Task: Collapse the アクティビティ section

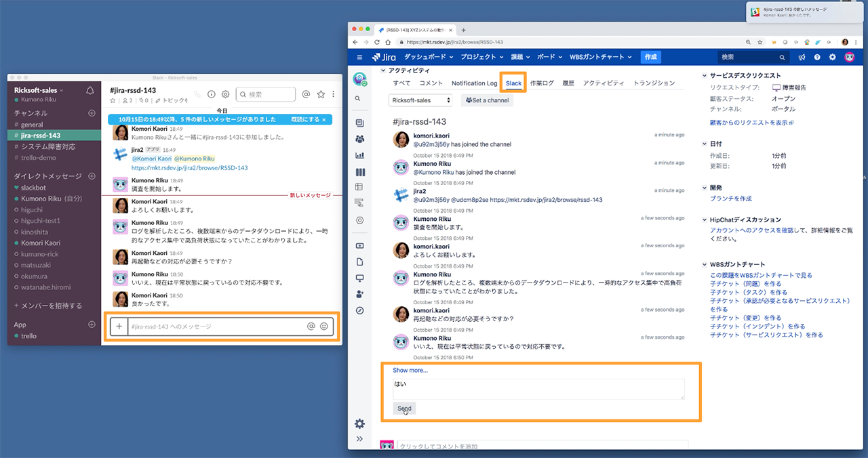Action: coord(384,70)
